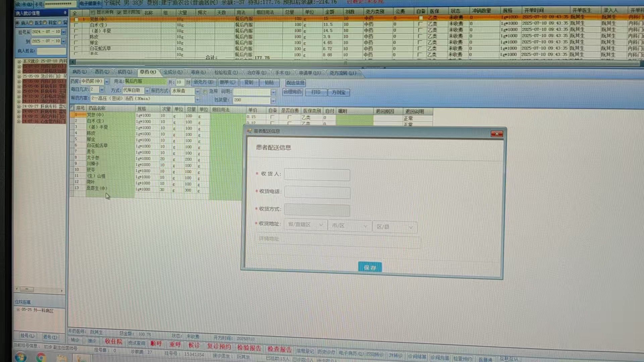Open the file explorer taskbar icon
644x362 pixels.
pos(61,358)
